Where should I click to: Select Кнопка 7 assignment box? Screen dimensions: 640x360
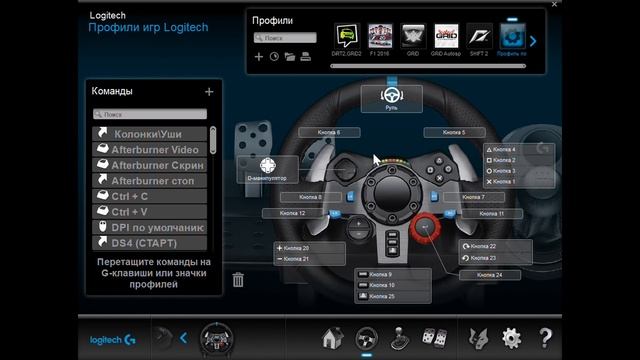coord(474,197)
